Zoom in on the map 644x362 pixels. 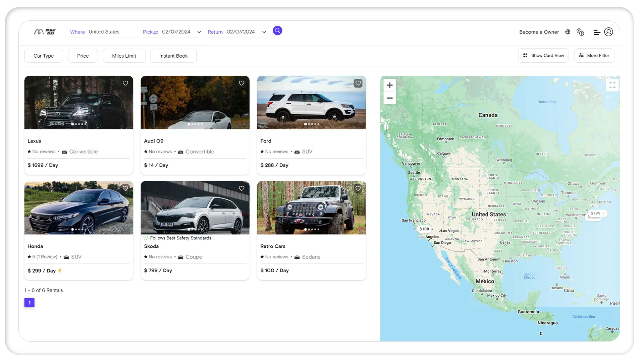390,85
